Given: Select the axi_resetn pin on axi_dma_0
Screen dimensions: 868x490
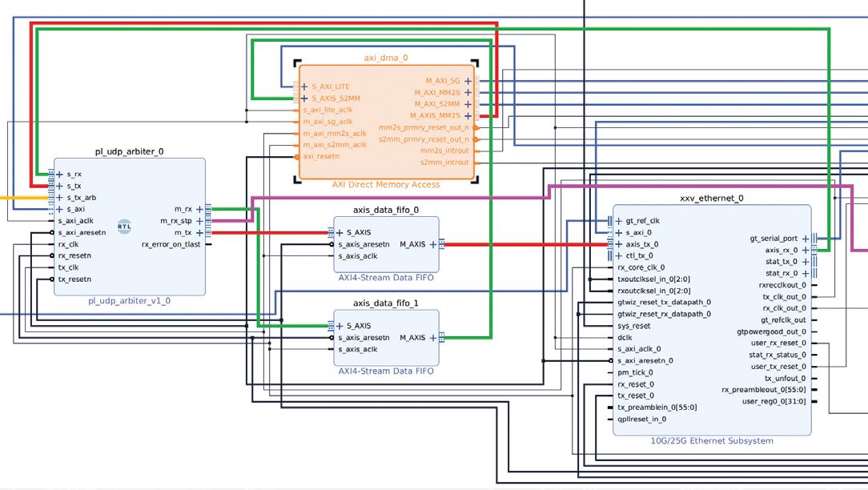Looking at the screenshot, I should click(321, 157).
